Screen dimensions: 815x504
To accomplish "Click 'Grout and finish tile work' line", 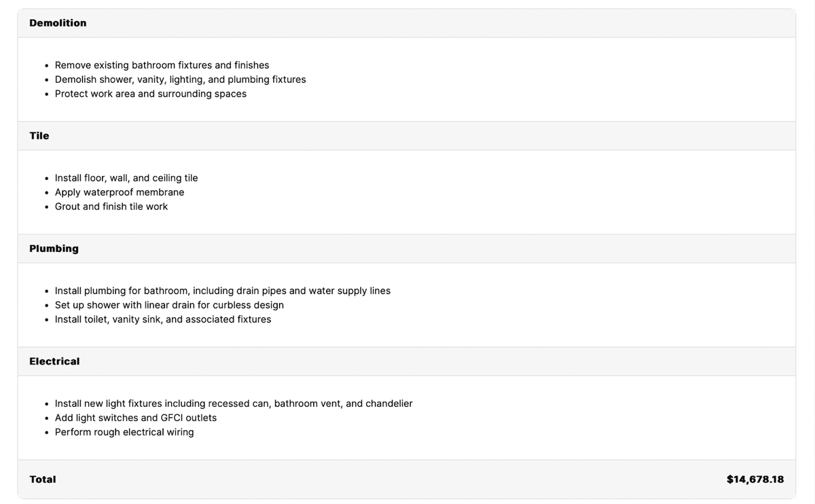I will click(x=111, y=206).
